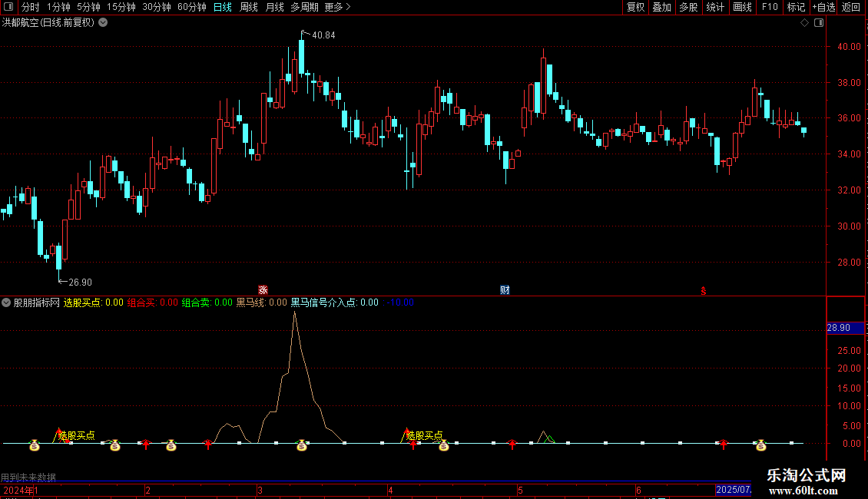Click the money bag after second 选股买点 label
868x499 pixels.
pos(443,444)
